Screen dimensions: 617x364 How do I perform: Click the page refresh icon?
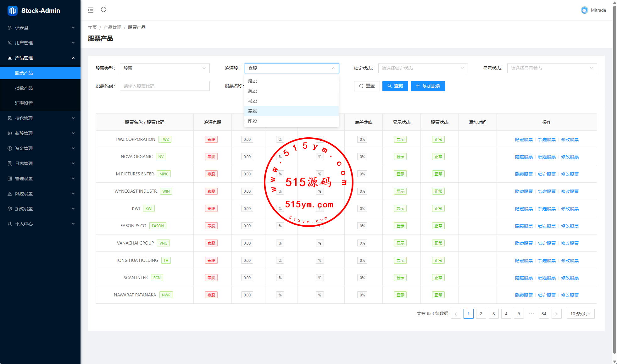pyautogui.click(x=103, y=10)
